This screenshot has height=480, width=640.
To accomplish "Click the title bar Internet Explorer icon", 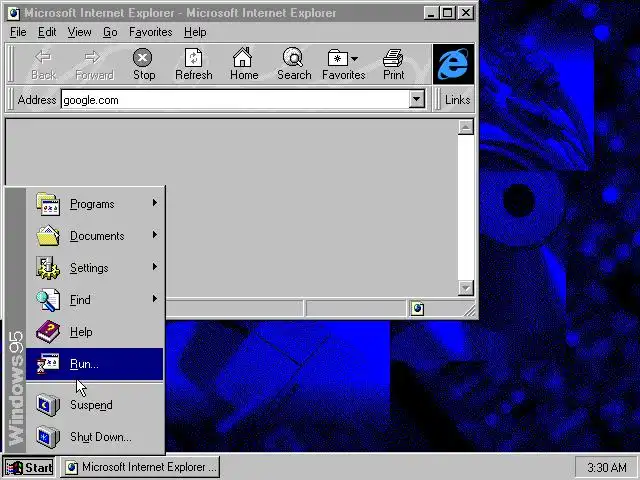I will (x=13, y=13).
